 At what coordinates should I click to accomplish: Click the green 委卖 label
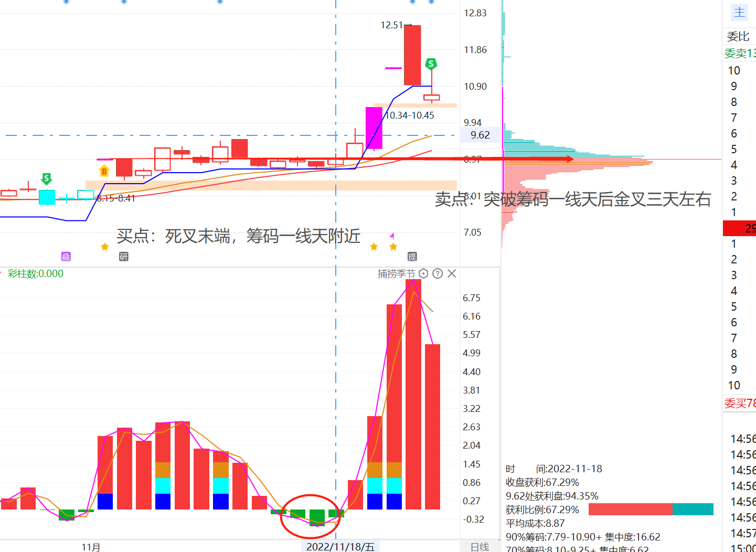[740, 53]
